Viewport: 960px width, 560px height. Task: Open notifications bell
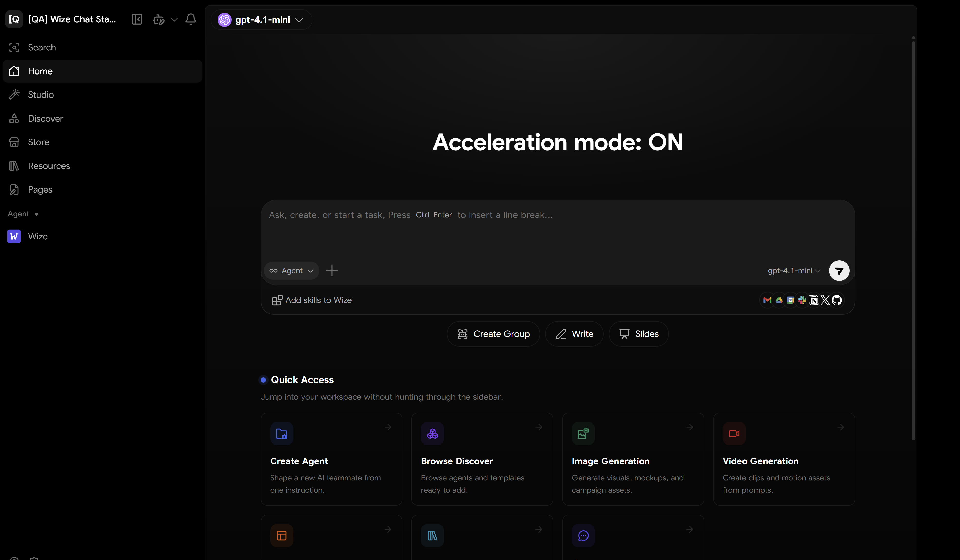click(190, 19)
